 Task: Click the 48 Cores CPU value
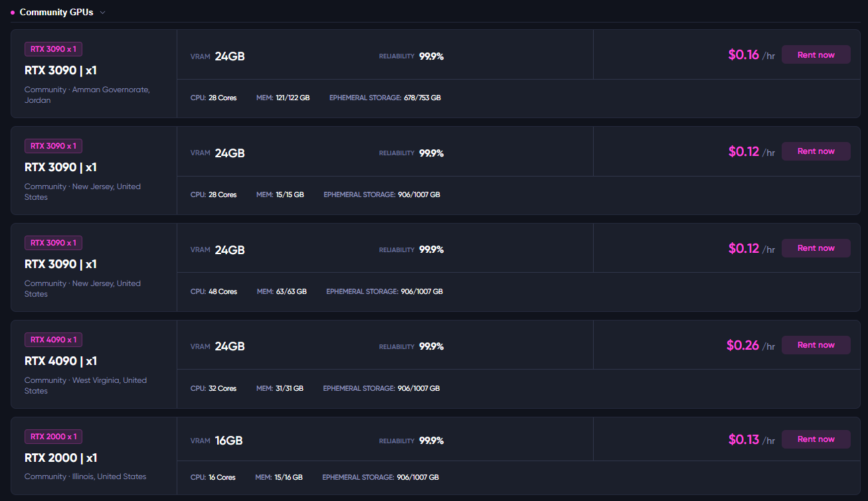tap(222, 292)
